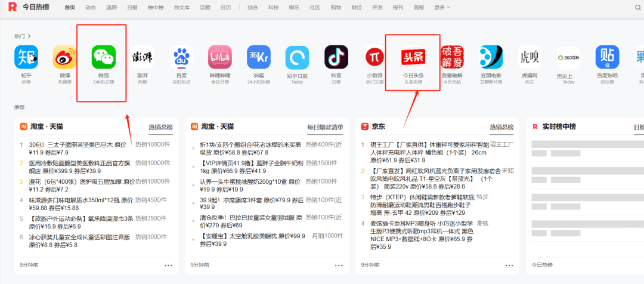Expand the 热门 section chevron
This screenshot has height=284, width=644.
coord(30,36)
